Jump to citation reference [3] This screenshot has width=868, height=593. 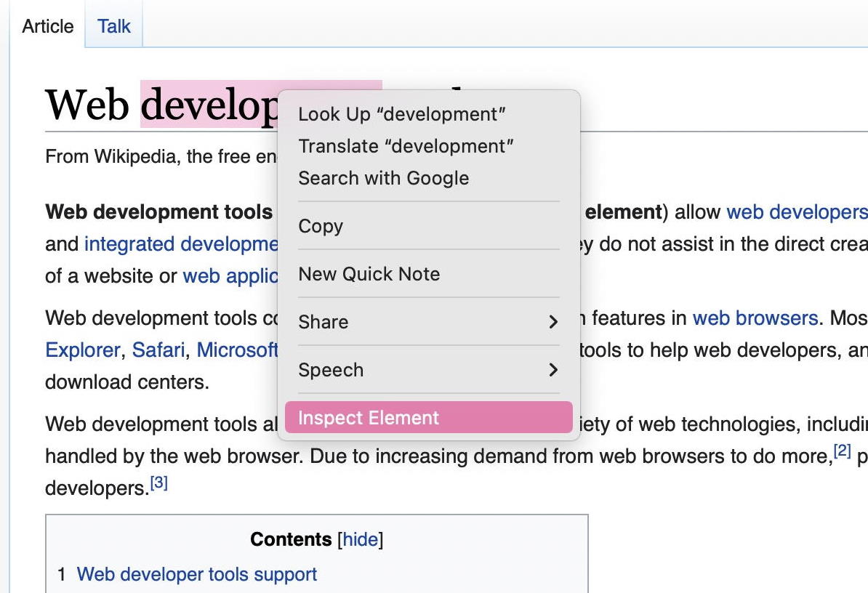coord(159,483)
